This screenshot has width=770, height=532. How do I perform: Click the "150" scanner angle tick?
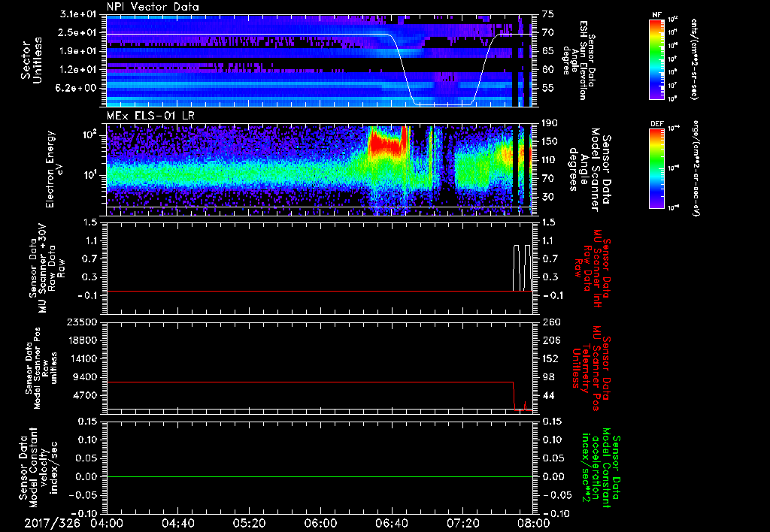[550, 142]
